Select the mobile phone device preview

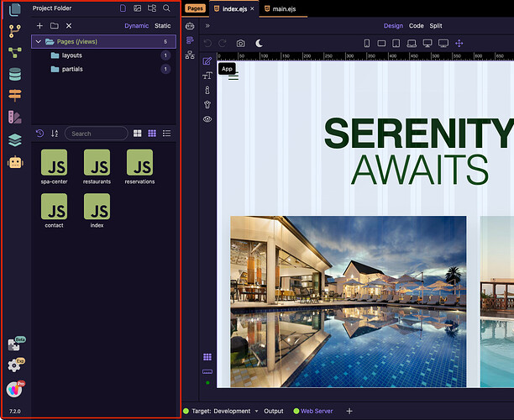click(x=366, y=43)
